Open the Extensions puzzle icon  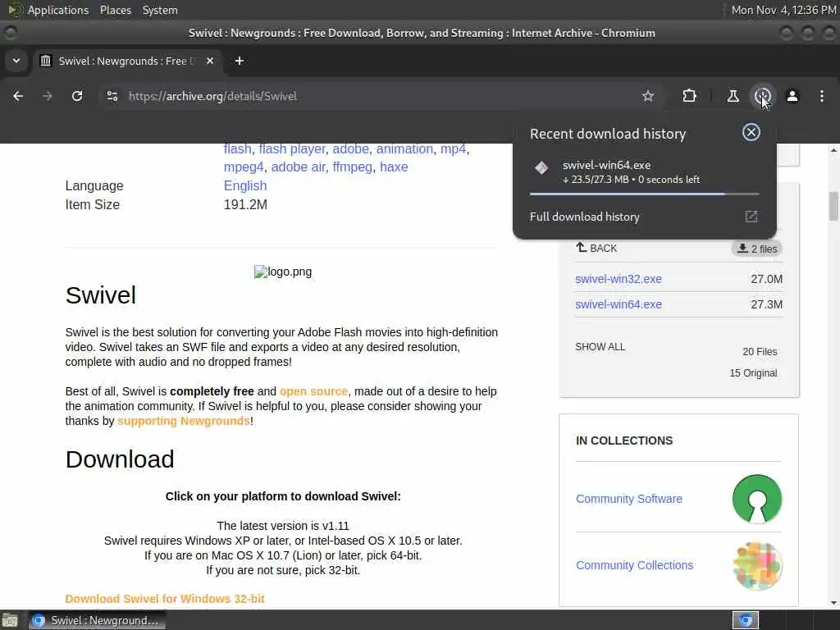click(x=689, y=96)
